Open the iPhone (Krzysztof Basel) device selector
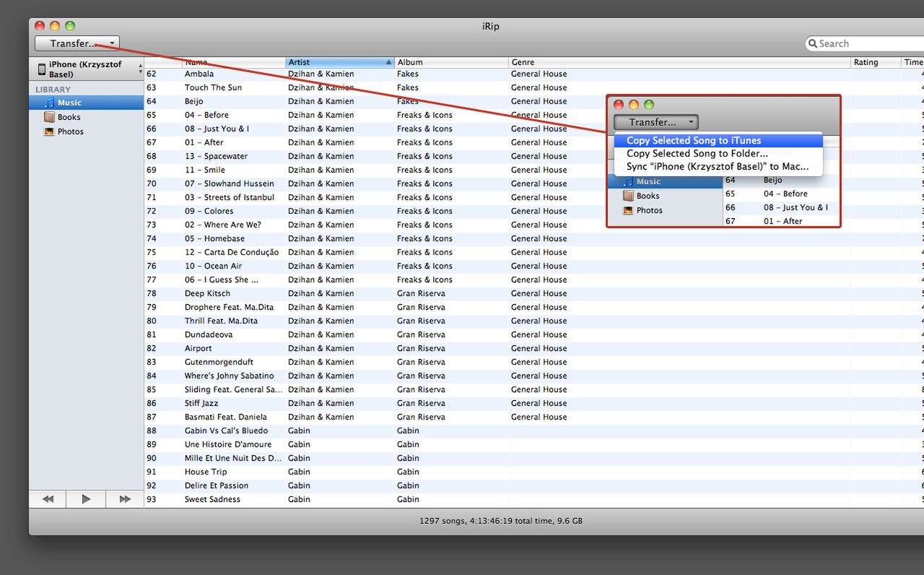Image resolution: width=924 pixels, height=575 pixels. (x=87, y=69)
